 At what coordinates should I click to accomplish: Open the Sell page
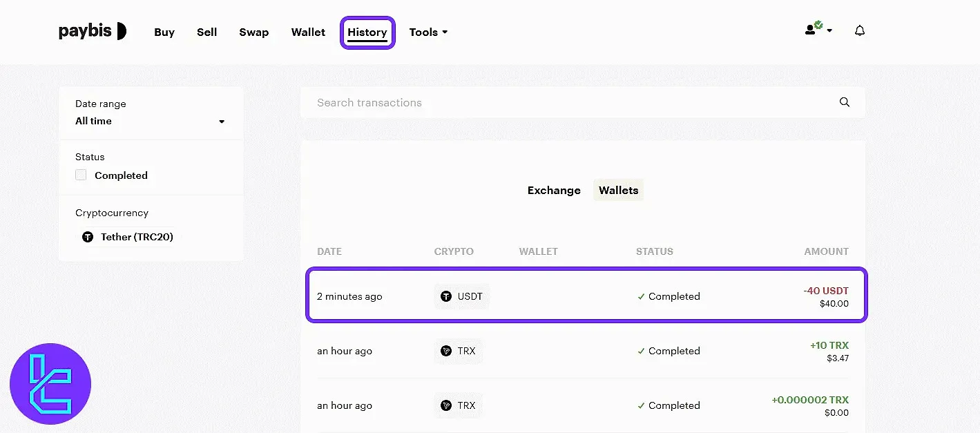coord(206,32)
